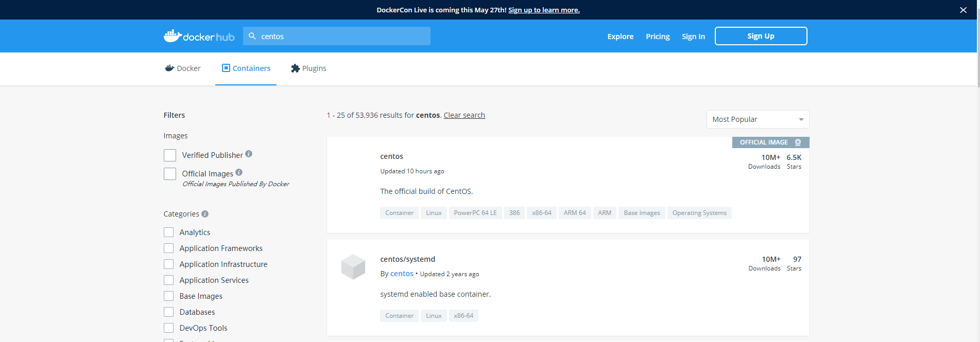Viewport: 980px width, 342px height.
Task: Check the Application Frameworks category
Action: tap(168, 248)
